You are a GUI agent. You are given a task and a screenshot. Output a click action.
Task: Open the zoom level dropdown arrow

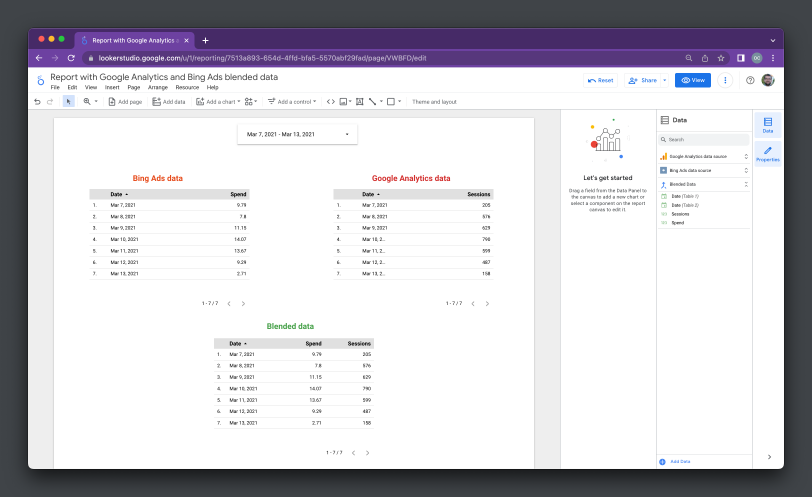coord(96,101)
